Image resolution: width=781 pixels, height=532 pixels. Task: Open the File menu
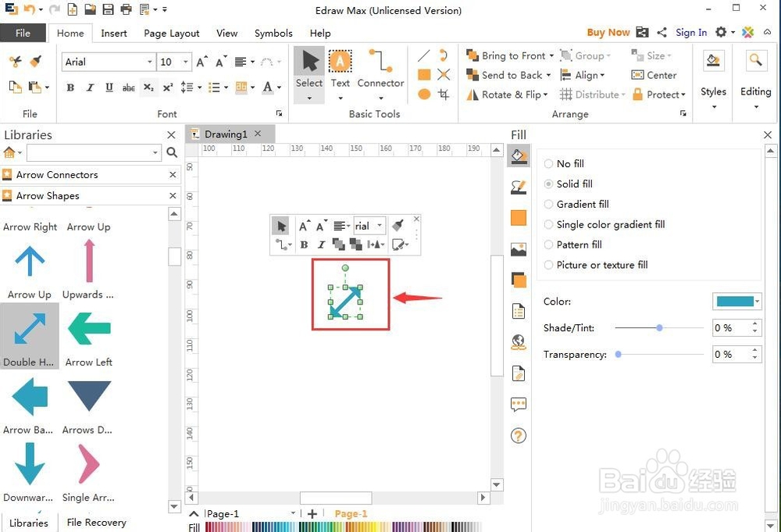click(x=23, y=33)
